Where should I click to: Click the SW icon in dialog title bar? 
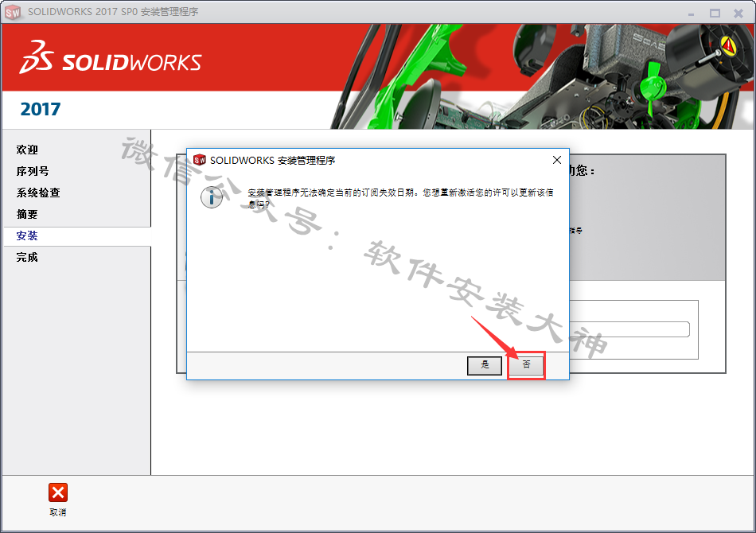coord(199,160)
